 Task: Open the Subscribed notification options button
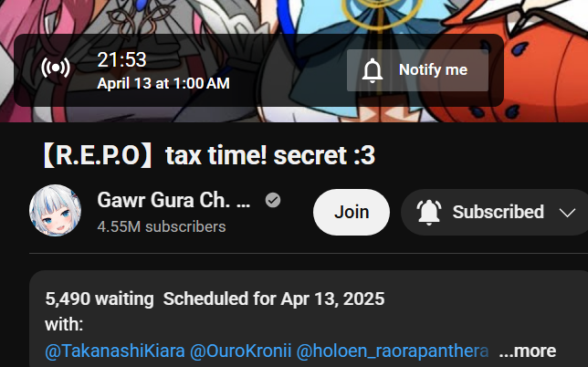tap(495, 212)
